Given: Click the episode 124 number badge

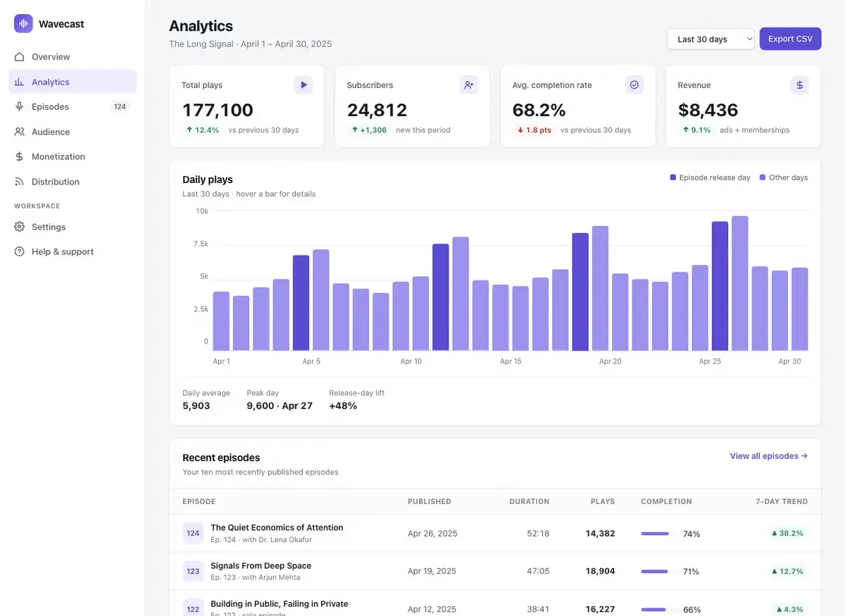Looking at the screenshot, I should 193,533.
